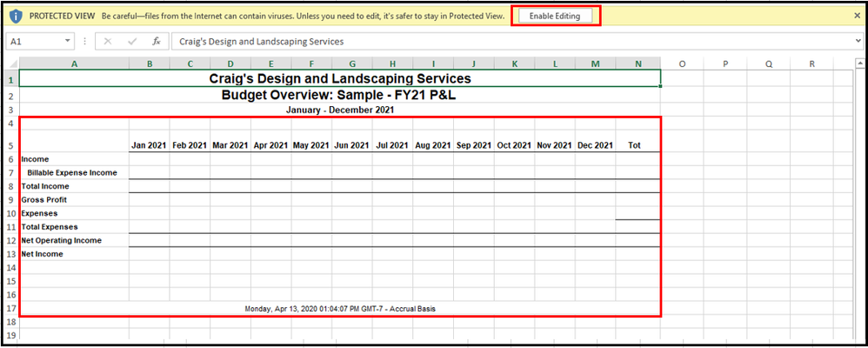Click the Enter checkmark formula icon
Screen dimensions: 868x348
tap(131, 41)
